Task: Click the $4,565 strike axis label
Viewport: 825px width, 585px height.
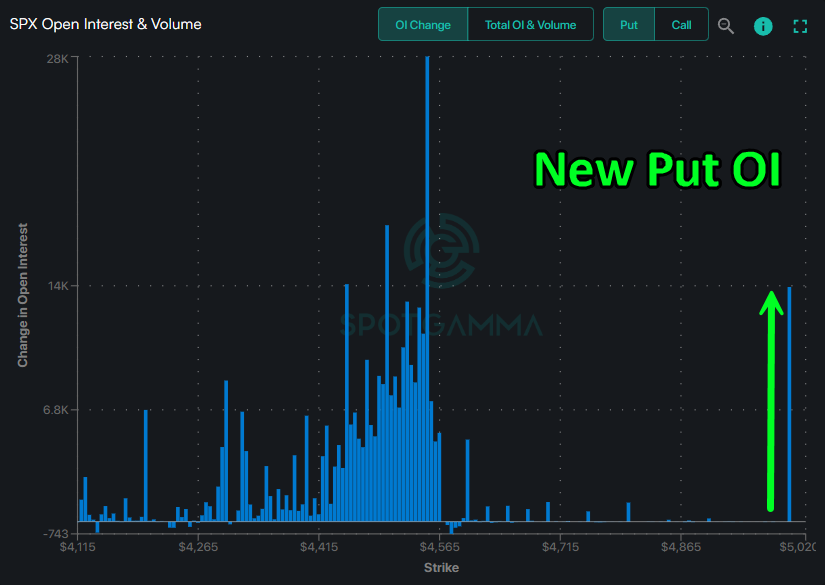Action: 439,547
